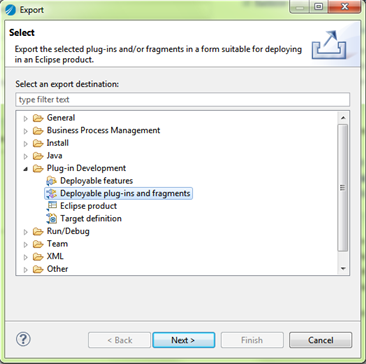The width and height of the screenshot is (366, 364).
Task: Select the Business Process Management label
Action: click(x=103, y=131)
